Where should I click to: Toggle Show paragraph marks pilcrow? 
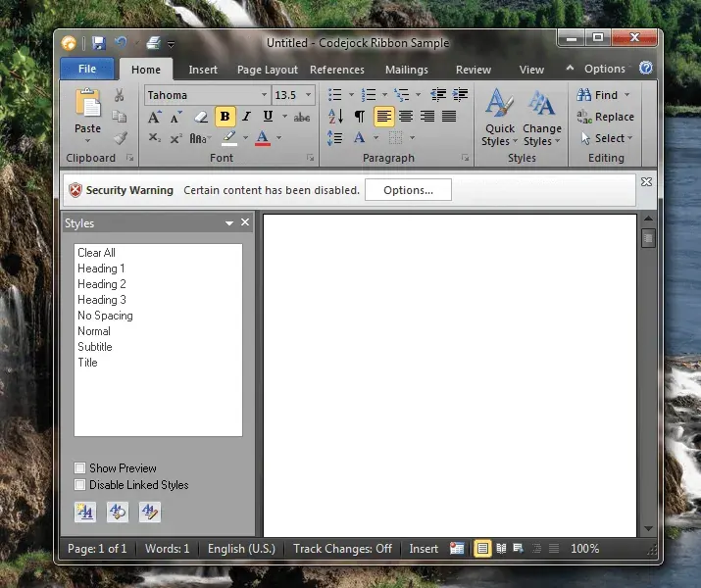[x=359, y=117]
